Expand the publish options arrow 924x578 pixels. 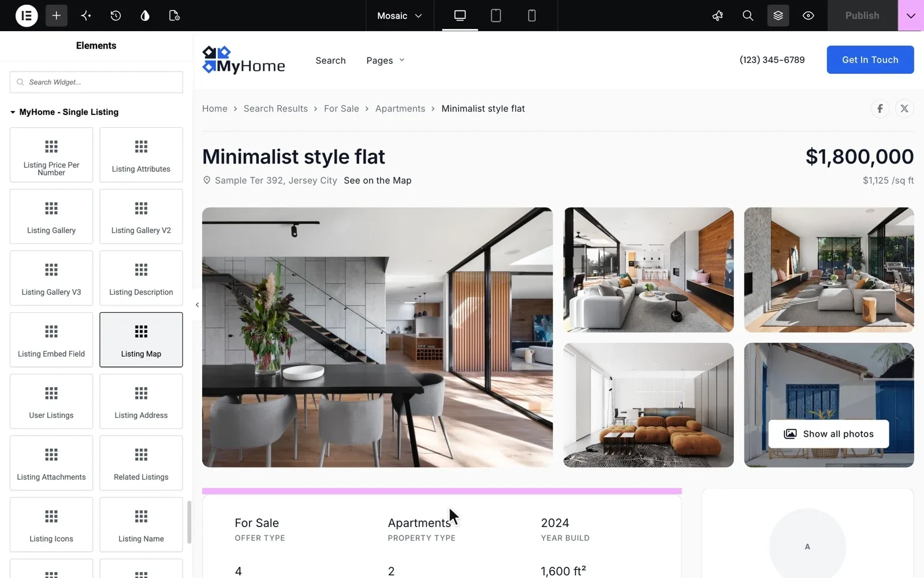[x=911, y=16]
